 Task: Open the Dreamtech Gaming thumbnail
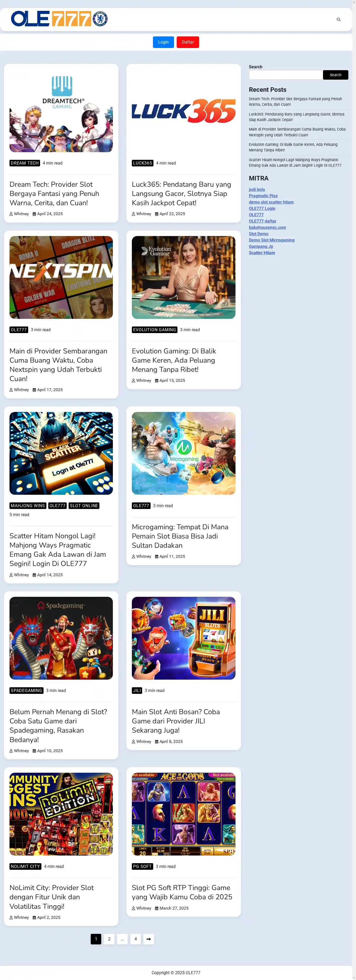(61, 111)
